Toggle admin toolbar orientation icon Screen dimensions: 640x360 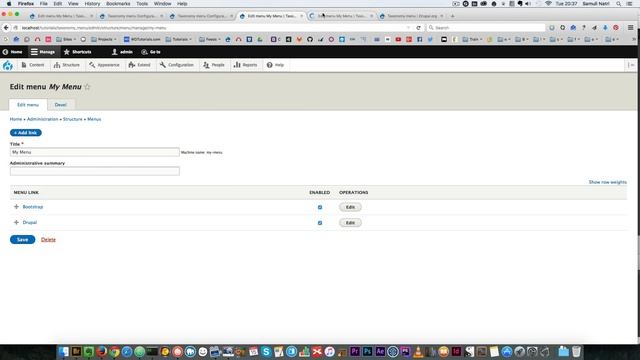[631, 65]
